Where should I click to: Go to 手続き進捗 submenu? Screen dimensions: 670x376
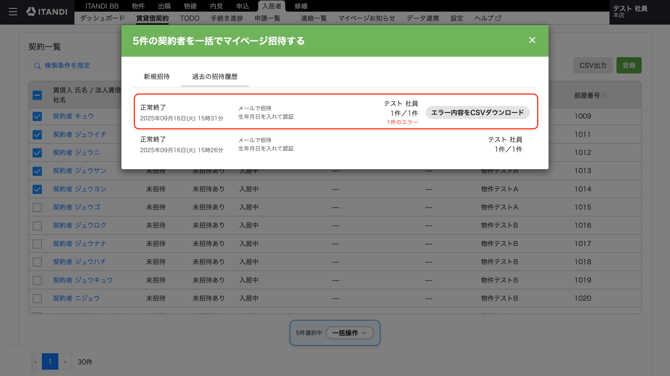click(x=227, y=18)
